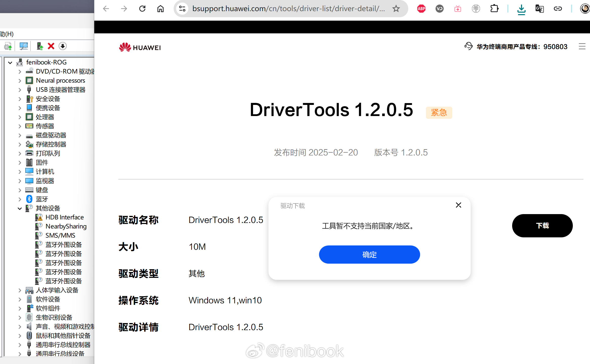Viewport: 590px width, 364px height.
Task: Click the hotline number 950803
Action: click(x=555, y=47)
